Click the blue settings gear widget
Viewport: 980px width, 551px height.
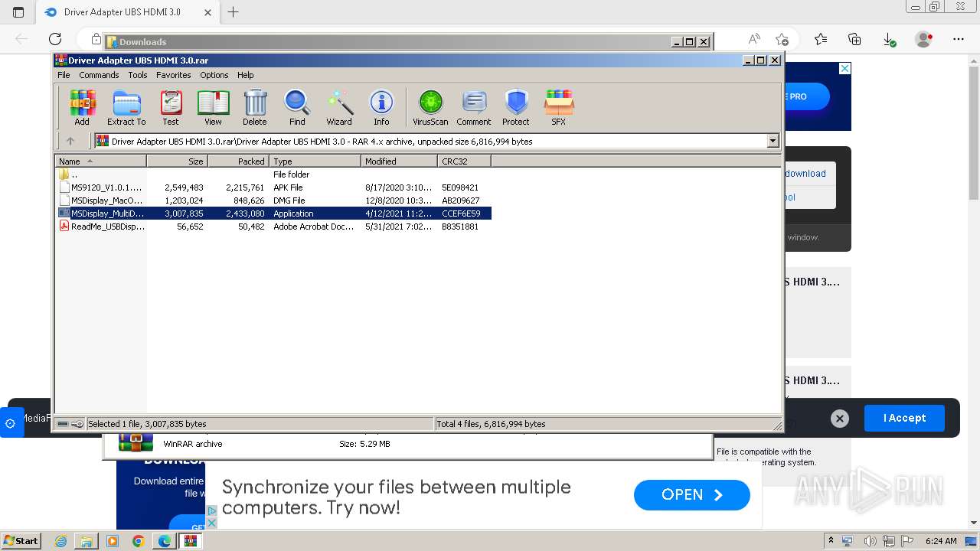11,423
